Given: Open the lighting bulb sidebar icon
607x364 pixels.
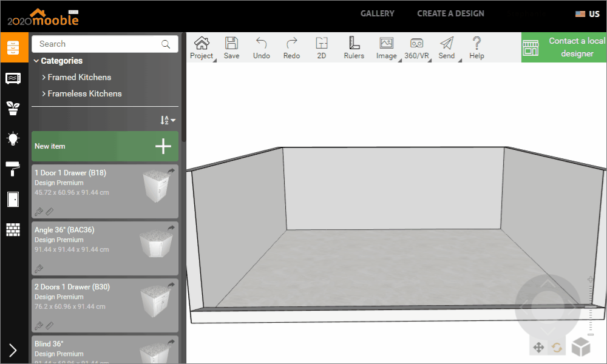Looking at the screenshot, I should (13, 138).
